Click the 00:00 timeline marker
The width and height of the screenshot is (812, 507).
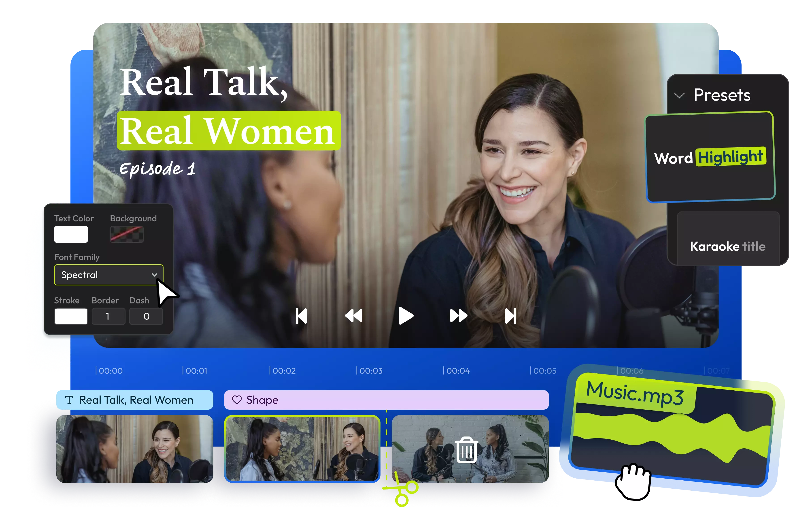coord(109,370)
